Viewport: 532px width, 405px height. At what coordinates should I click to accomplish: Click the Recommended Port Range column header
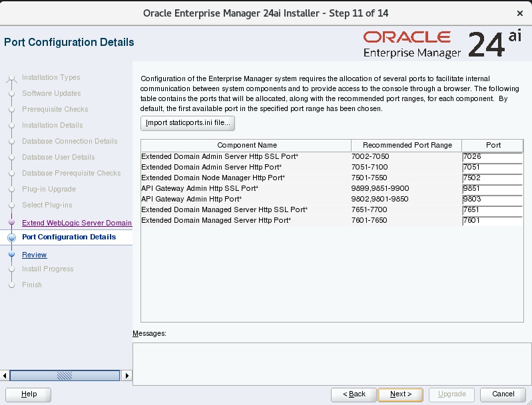[x=407, y=146]
